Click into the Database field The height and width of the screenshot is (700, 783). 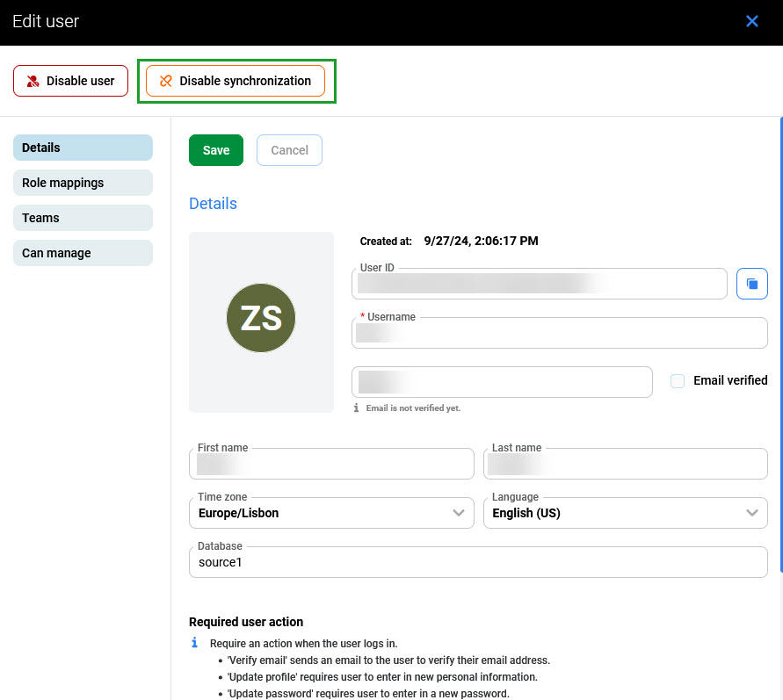pyautogui.click(x=477, y=563)
